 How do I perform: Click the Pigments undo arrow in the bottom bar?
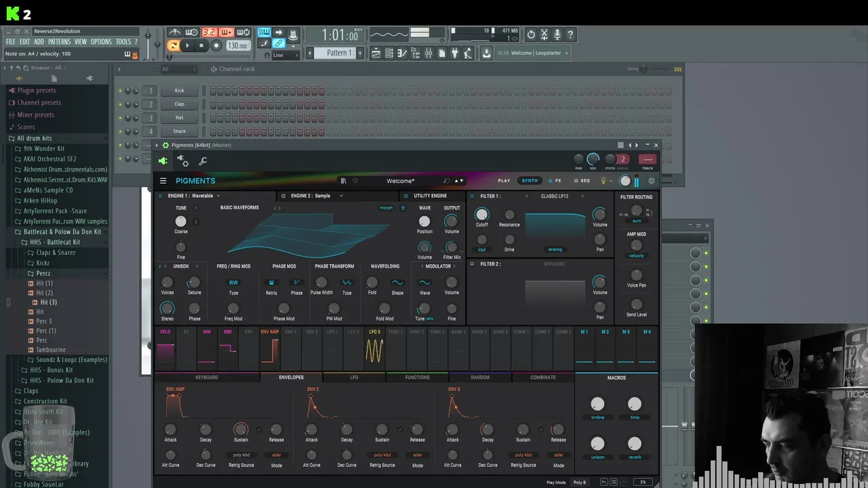[604, 482]
